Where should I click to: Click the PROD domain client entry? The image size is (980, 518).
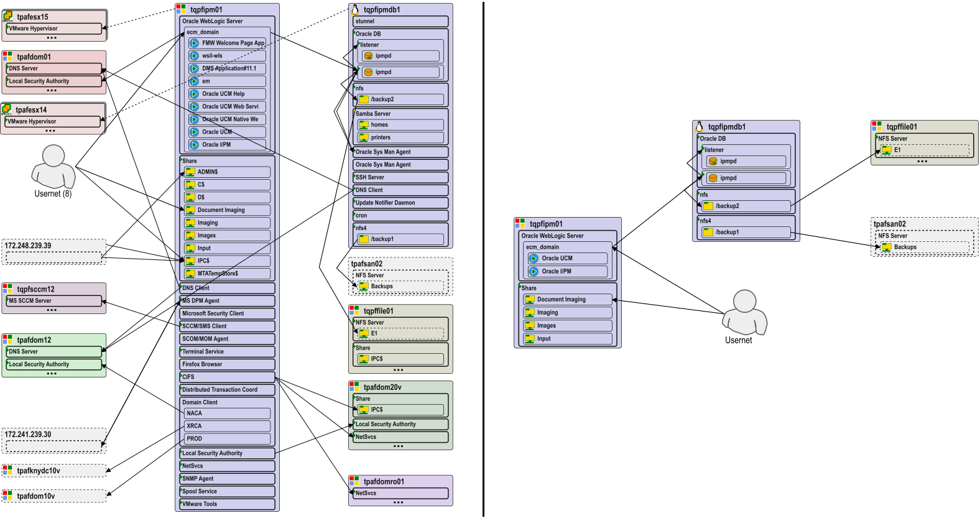click(x=228, y=439)
